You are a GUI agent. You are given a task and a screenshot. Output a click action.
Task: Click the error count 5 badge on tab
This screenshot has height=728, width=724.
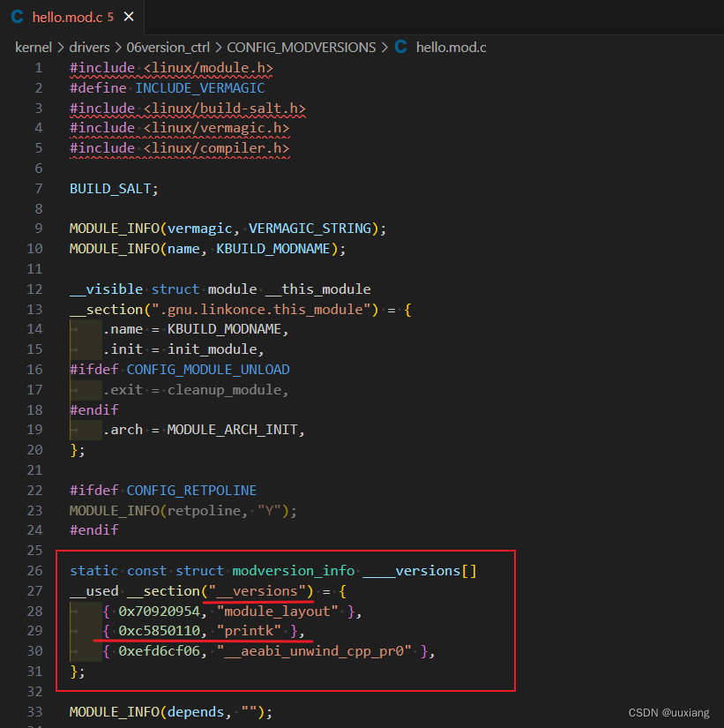pos(110,17)
